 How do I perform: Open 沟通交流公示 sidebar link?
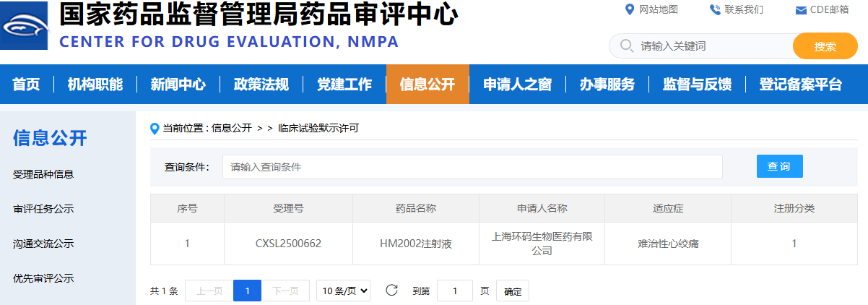43,244
